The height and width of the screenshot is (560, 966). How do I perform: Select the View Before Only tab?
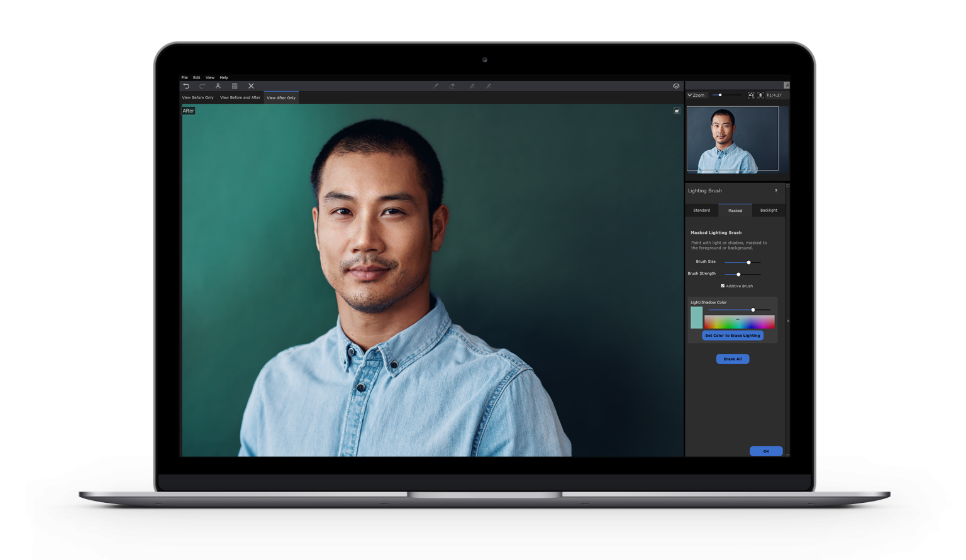(197, 97)
